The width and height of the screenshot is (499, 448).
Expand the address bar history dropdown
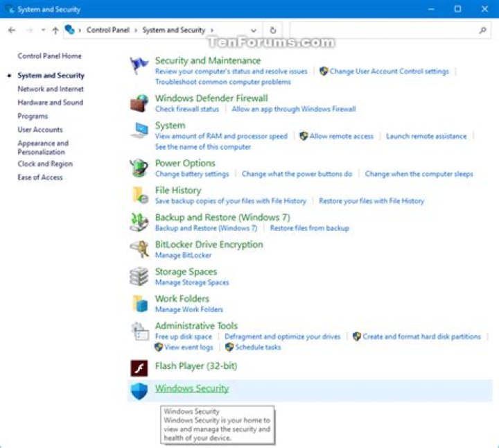(254, 31)
